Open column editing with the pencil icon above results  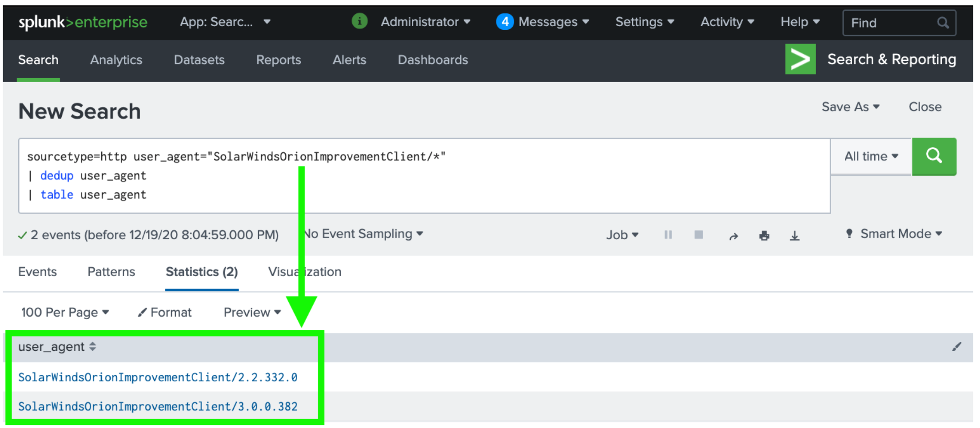coord(957,347)
